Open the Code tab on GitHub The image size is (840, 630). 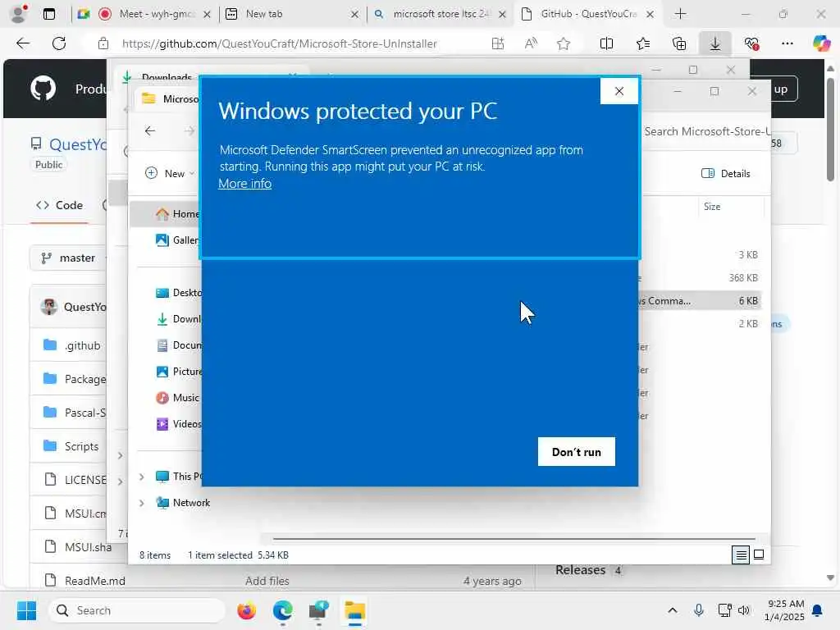59,205
